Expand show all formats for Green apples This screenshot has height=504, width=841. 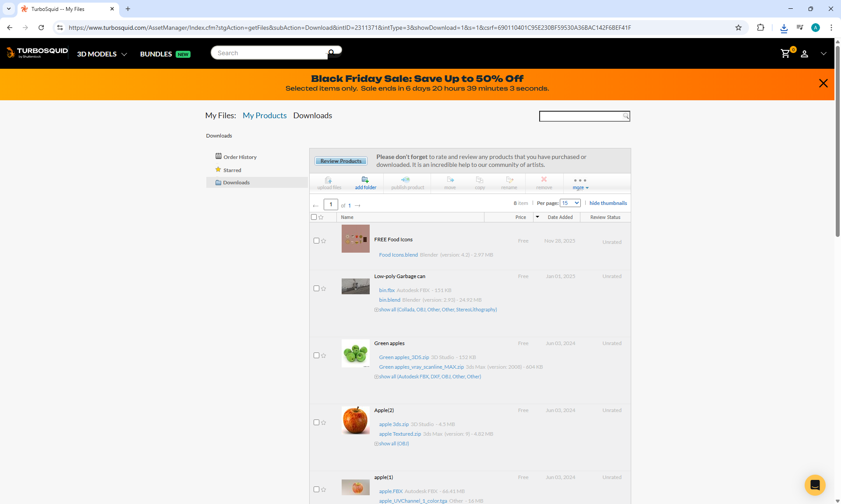coord(429,377)
